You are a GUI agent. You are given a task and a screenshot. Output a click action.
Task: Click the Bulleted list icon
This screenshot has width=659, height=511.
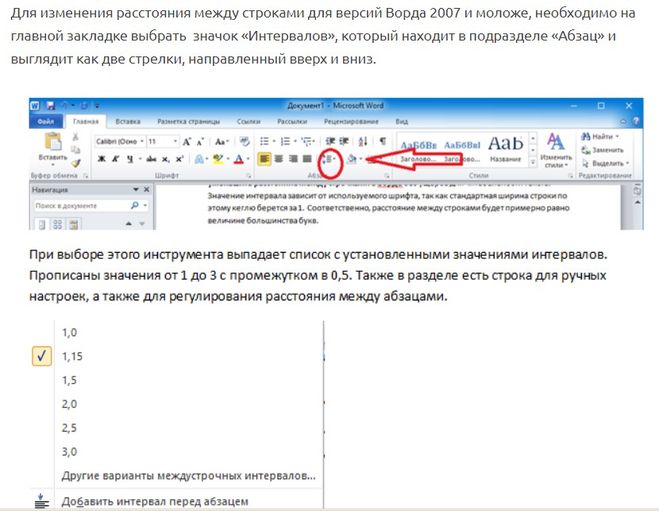point(264,141)
